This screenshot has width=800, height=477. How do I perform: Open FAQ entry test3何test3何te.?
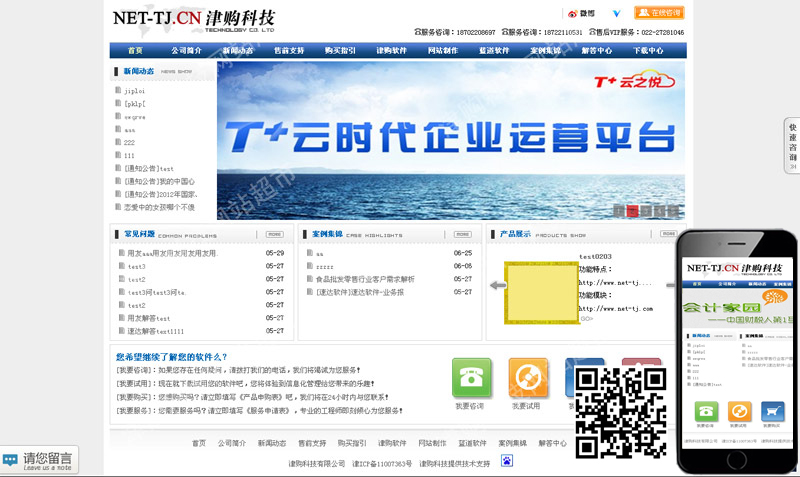coord(157,292)
